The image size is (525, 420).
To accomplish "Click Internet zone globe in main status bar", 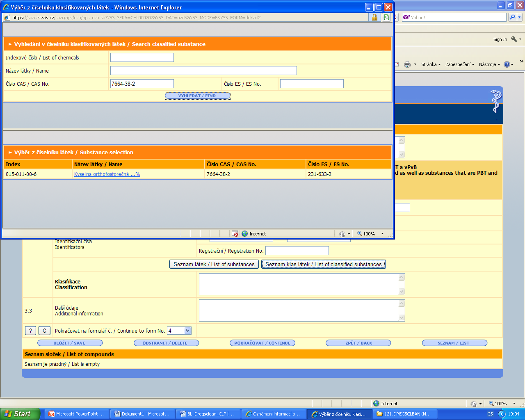I will click(376, 404).
